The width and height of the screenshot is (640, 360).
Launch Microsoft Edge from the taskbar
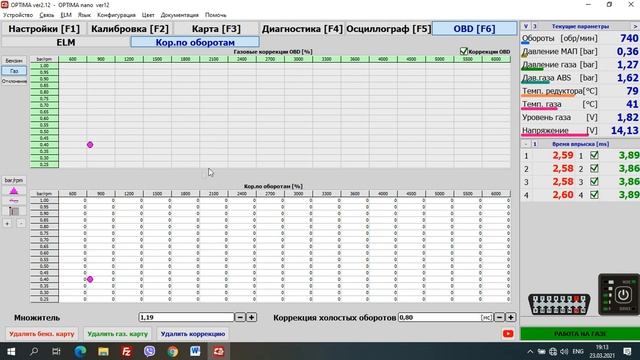click(x=80, y=351)
